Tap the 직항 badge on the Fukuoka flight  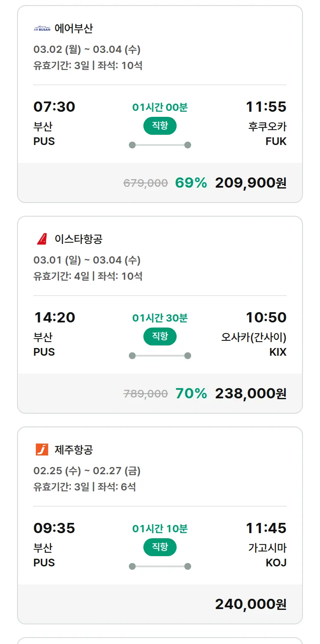coord(160,126)
